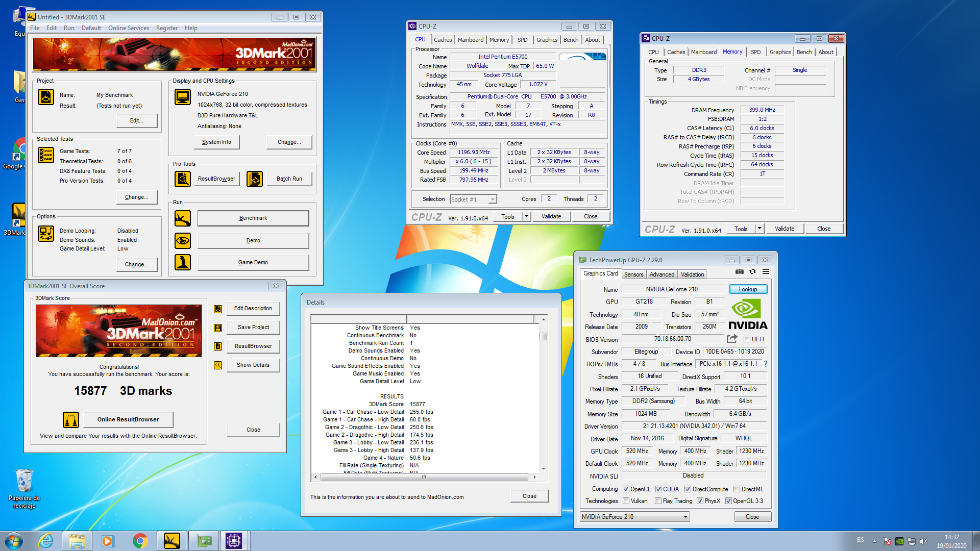Viewport: 980px width, 551px height.
Task: Click the NVIDIA logo in GPU-Z
Action: coord(748,314)
